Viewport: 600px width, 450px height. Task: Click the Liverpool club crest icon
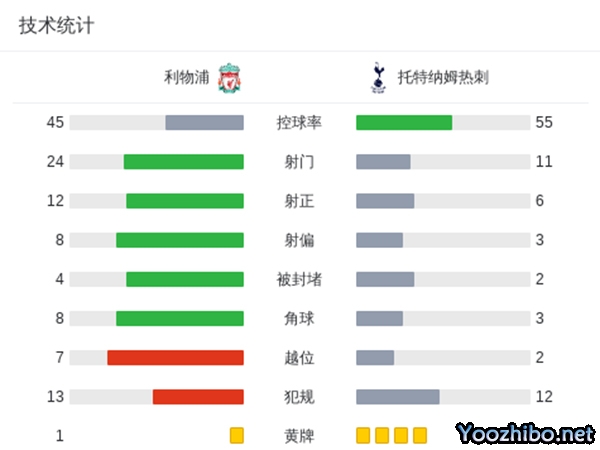[x=230, y=77]
